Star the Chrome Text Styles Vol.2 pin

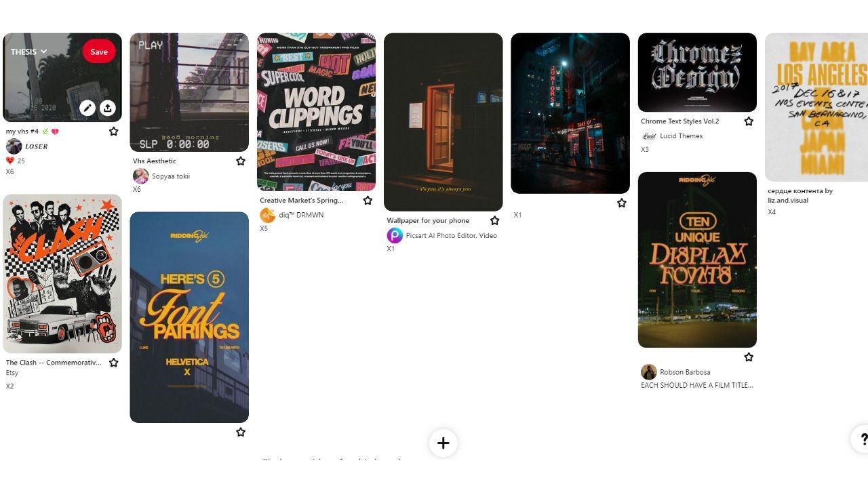(749, 121)
